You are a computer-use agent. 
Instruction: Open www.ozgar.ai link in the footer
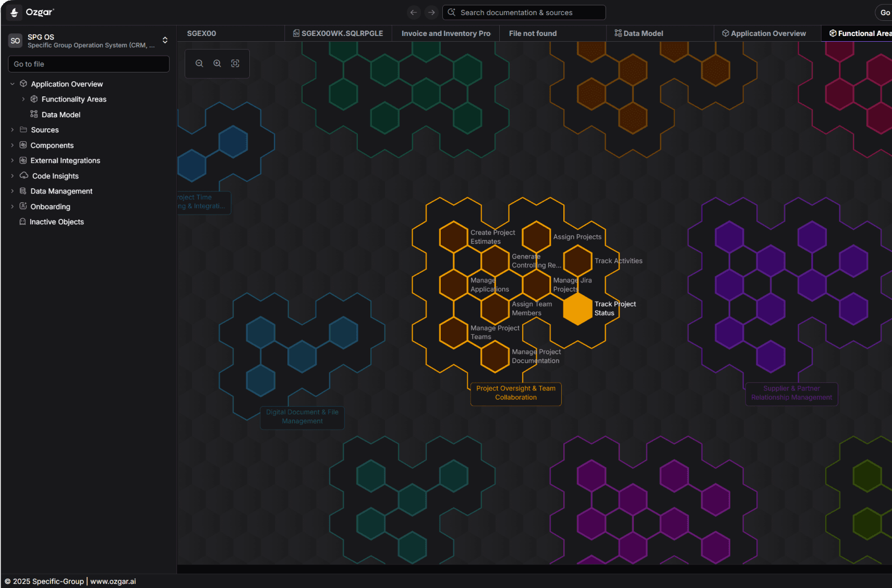[113, 581]
